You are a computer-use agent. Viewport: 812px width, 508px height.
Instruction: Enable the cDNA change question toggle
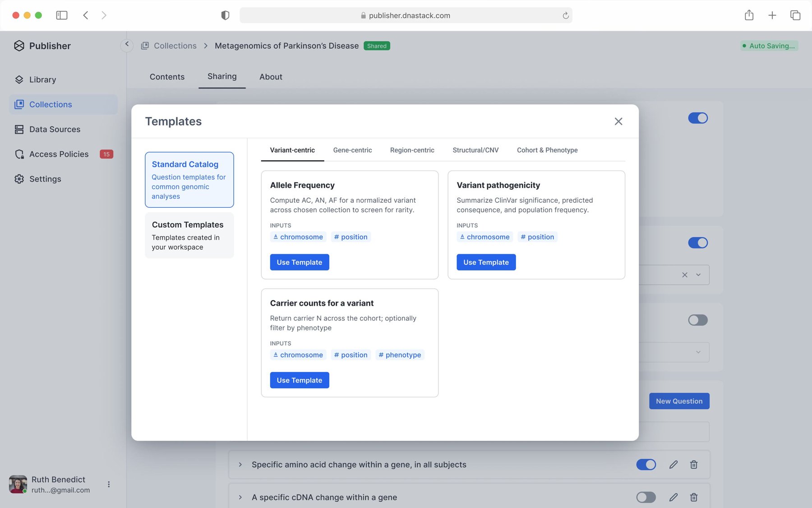pos(646,497)
